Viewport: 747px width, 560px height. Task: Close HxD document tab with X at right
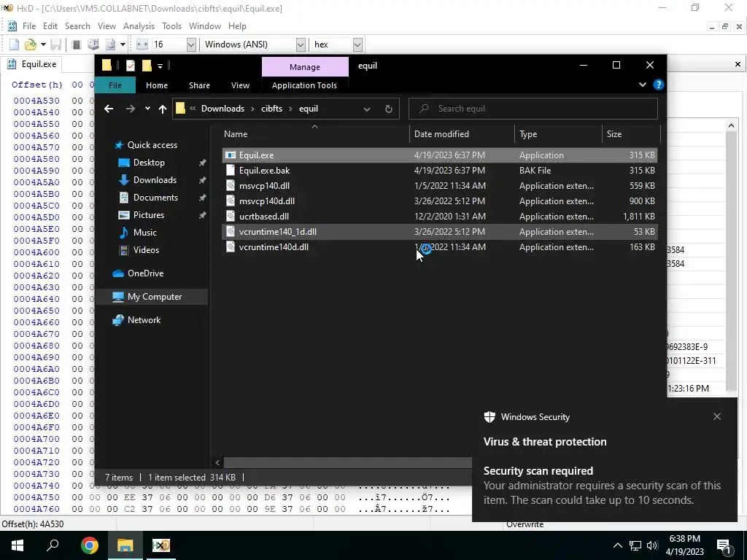pos(738,64)
